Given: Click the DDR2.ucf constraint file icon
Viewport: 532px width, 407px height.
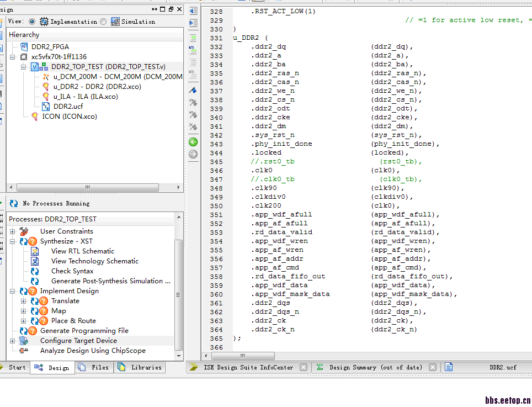Looking at the screenshot, I should pos(46,107).
